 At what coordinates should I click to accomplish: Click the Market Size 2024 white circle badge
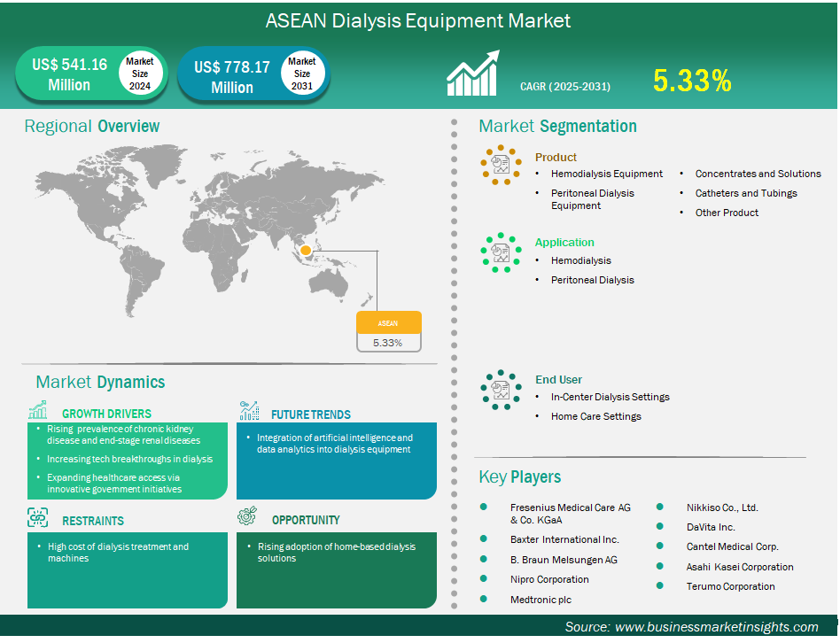tap(139, 74)
